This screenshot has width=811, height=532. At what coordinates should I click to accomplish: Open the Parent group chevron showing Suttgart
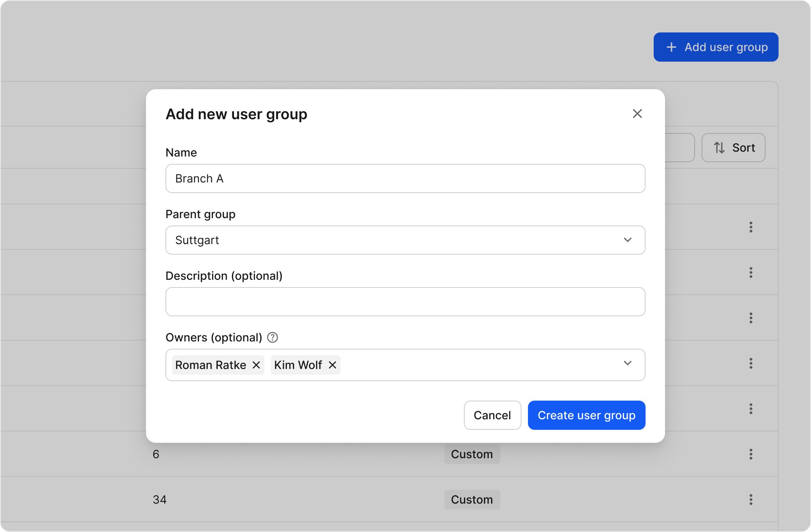[x=628, y=240]
